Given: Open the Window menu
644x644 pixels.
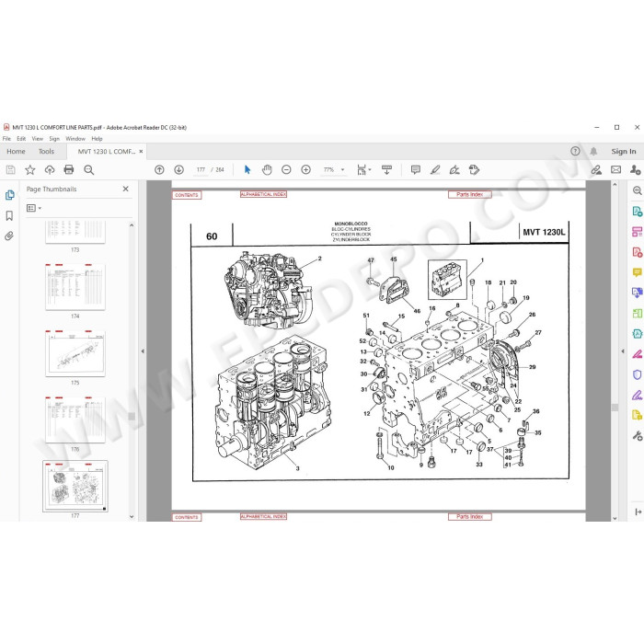Looking at the screenshot, I should [75, 139].
